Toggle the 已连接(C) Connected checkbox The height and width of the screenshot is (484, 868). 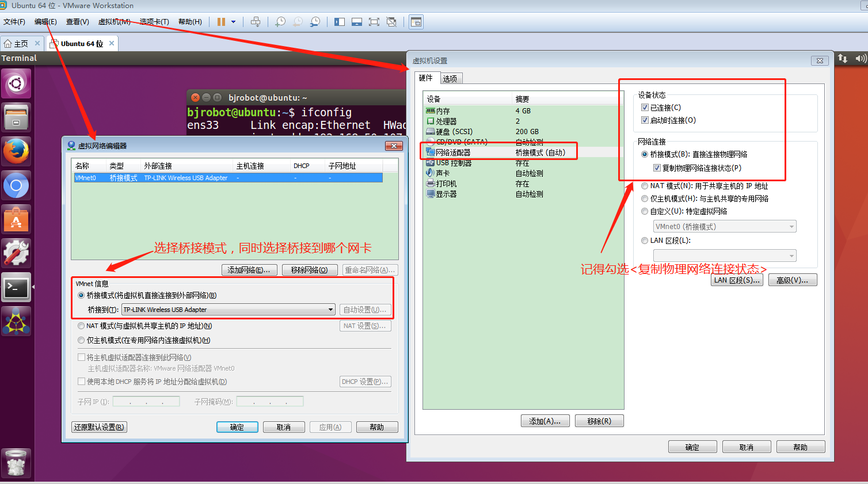click(645, 108)
